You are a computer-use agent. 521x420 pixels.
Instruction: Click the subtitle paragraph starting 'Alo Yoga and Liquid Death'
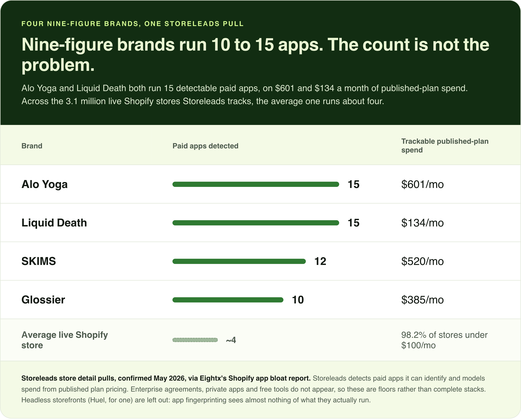click(244, 95)
